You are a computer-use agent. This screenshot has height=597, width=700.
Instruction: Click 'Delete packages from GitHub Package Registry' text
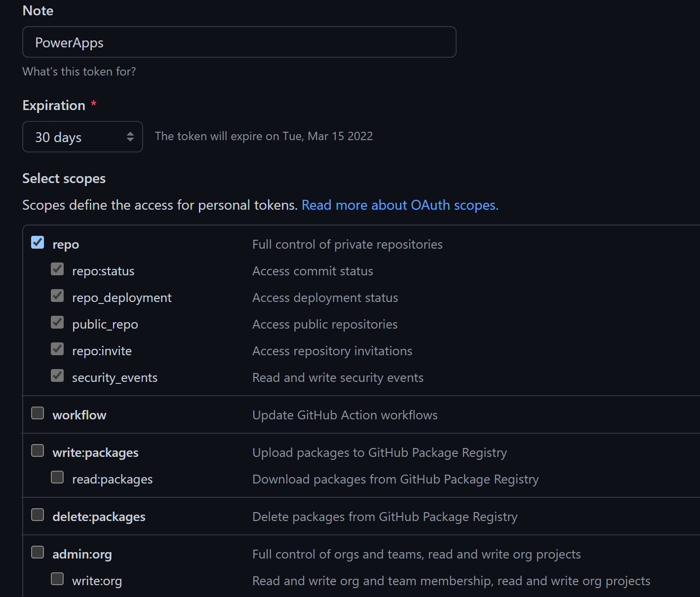click(385, 517)
